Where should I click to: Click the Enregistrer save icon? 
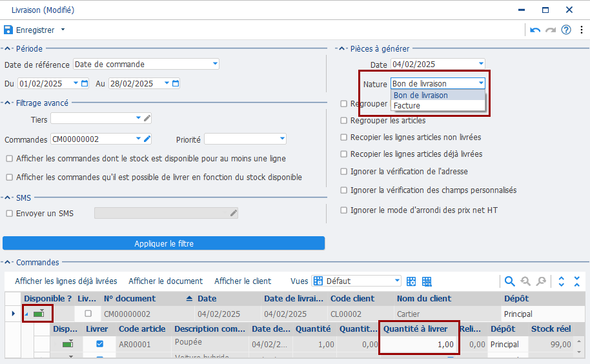pyautogui.click(x=8, y=30)
